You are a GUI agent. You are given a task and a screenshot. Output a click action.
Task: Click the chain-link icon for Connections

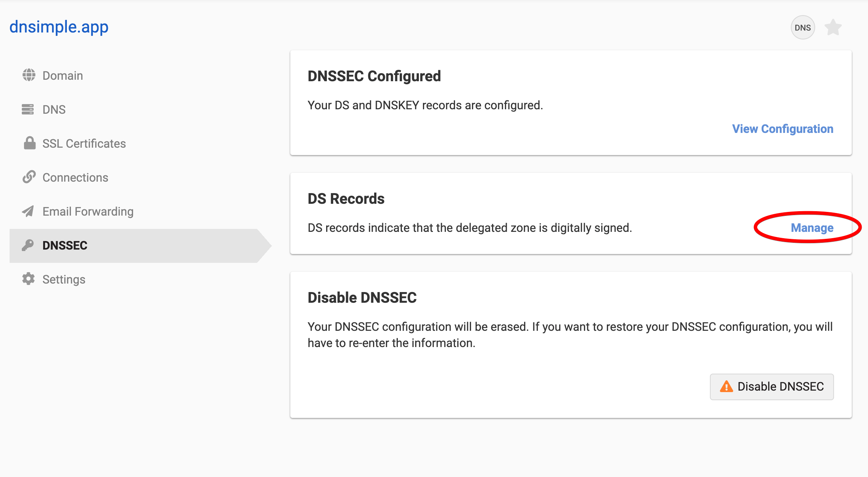[x=29, y=177]
